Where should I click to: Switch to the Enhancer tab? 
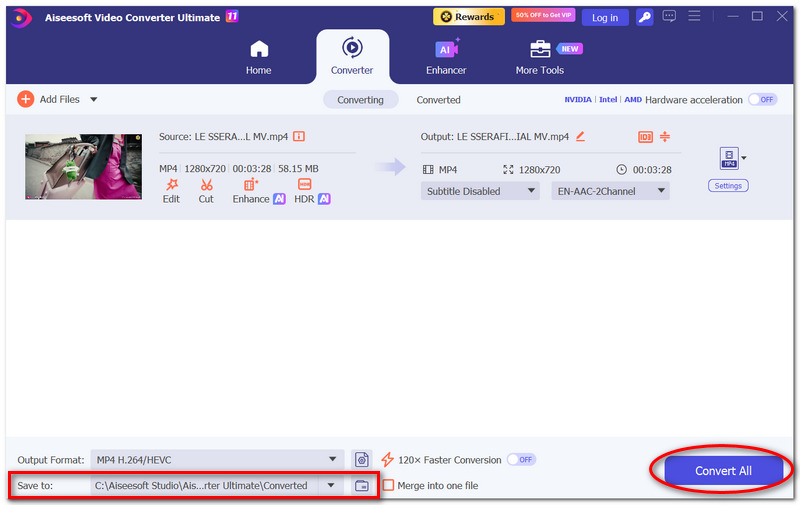pos(446,57)
